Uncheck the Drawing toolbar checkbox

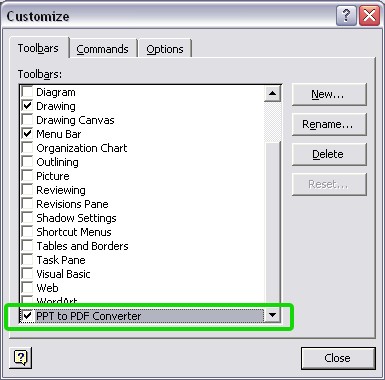tap(27, 106)
